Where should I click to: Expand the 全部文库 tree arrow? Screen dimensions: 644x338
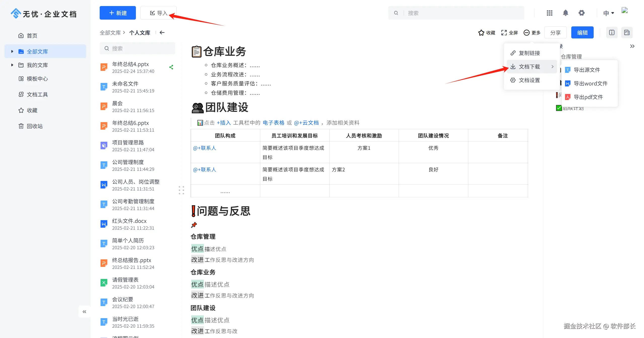(x=12, y=52)
